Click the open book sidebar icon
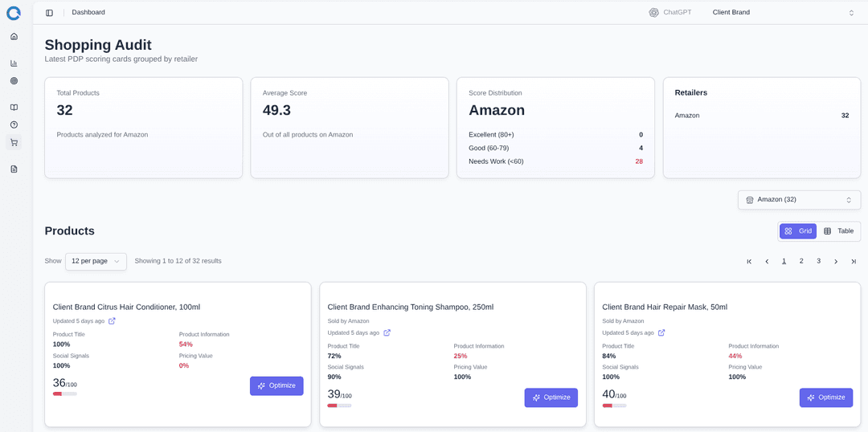 [x=14, y=108]
